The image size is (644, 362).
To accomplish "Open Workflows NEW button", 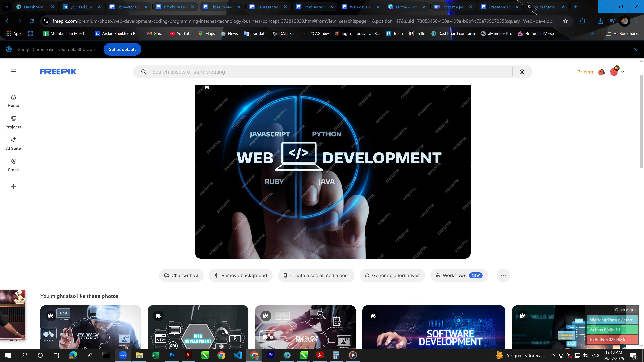I will pos(459,275).
